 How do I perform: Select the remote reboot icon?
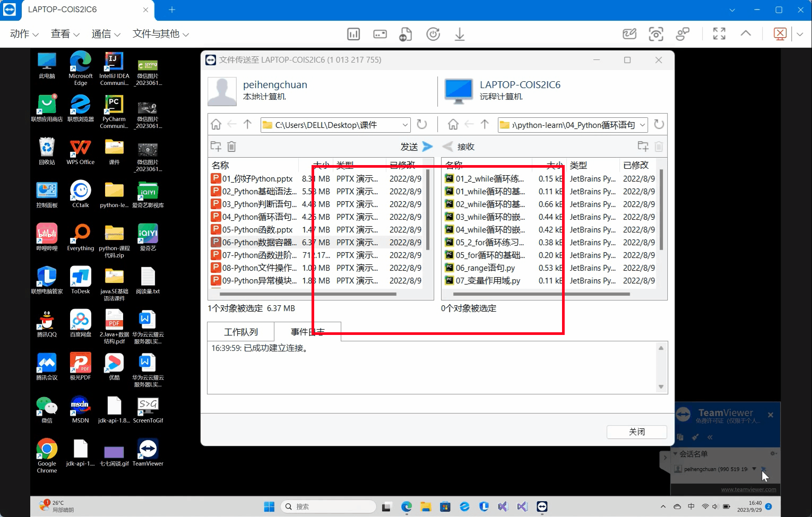pyautogui.click(x=433, y=33)
